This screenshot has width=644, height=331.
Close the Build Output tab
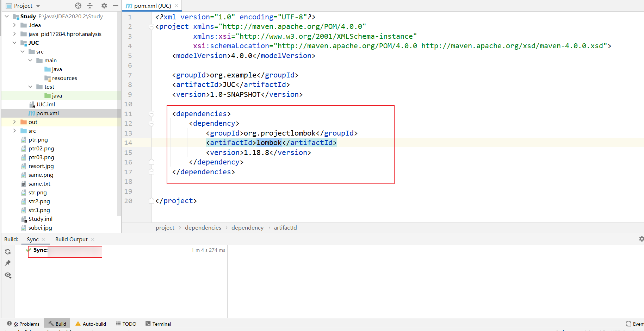(93, 239)
